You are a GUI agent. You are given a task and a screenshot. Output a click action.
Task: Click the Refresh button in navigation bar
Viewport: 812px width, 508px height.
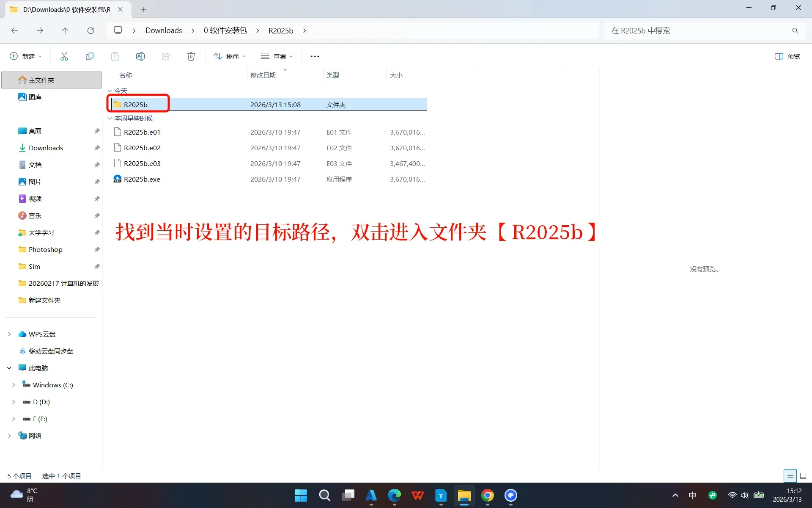coord(91,30)
